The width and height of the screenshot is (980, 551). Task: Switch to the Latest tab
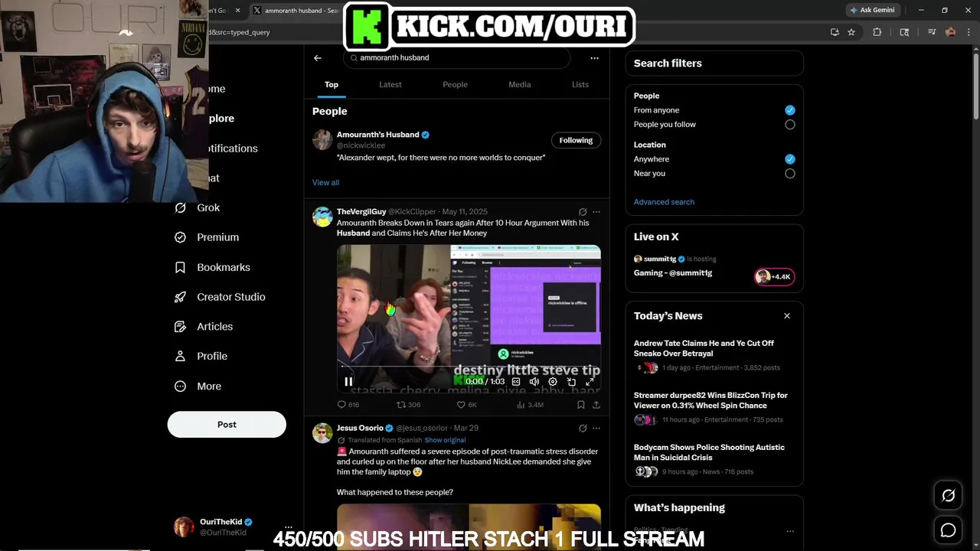click(390, 85)
